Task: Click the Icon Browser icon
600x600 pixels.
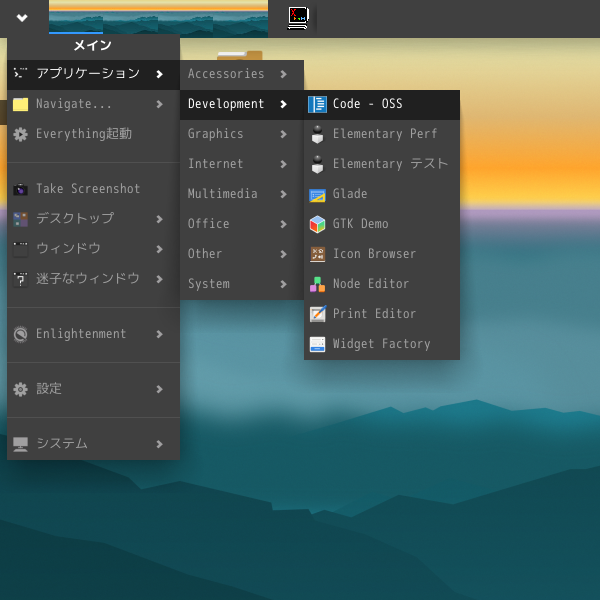Action: coord(317,254)
